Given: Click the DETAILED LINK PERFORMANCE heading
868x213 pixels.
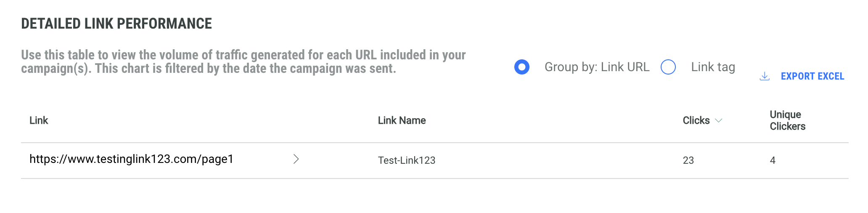Looking at the screenshot, I should pyautogui.click(x=116, y=24).
